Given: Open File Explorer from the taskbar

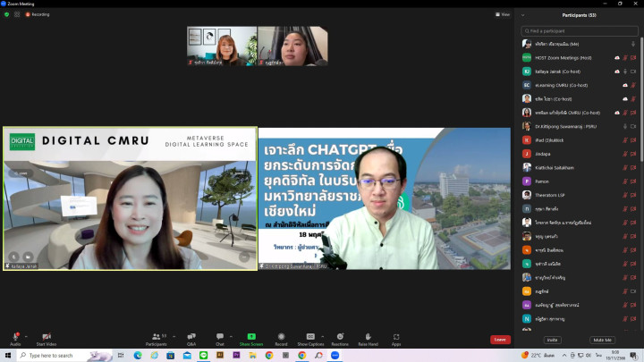Looking at the screenshot, I should tap(252, 356).
